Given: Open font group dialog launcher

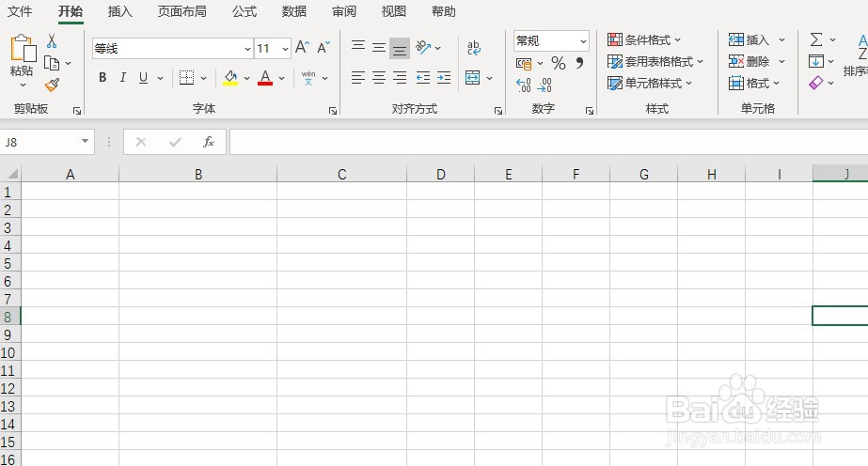Looking at the screenshot, I should pyautogui.click(x=333, y=111).
